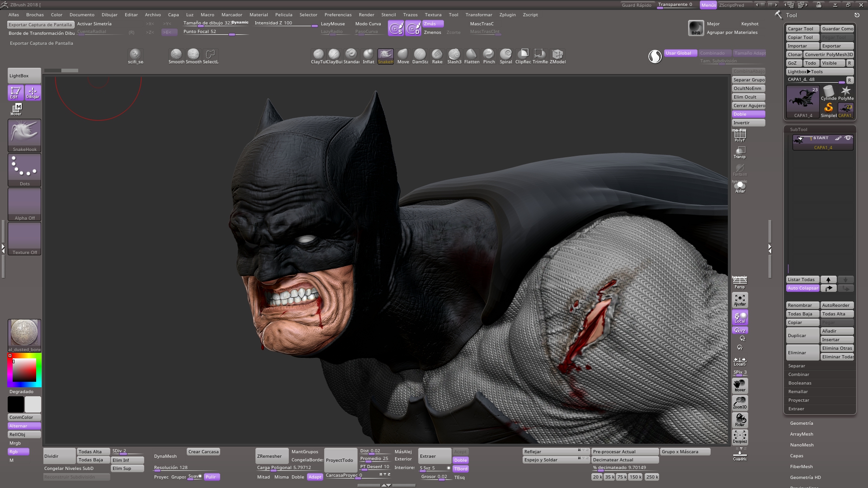Select the TrimRect brush
868x488 pixels.
(x=540, y=56)
